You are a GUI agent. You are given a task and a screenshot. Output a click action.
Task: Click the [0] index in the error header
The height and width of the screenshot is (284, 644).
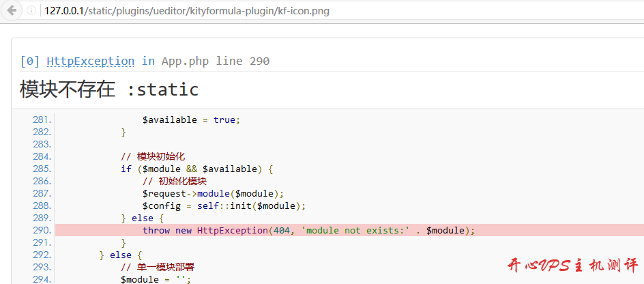point(30,61)
